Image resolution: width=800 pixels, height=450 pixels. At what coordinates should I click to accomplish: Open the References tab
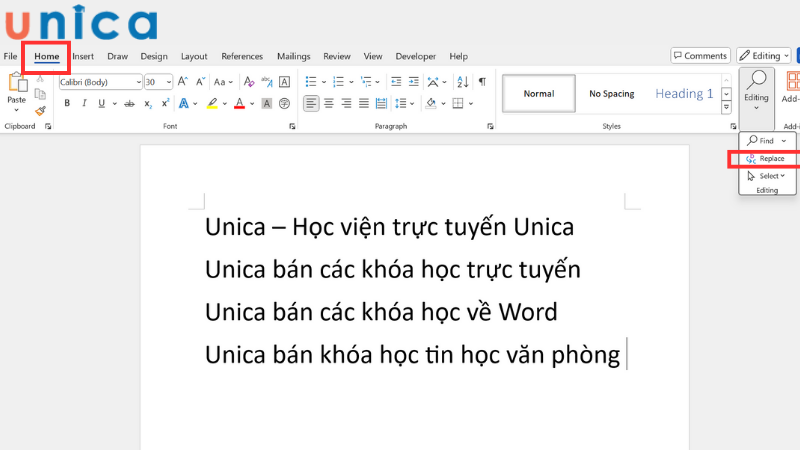(x=242, y=56)
